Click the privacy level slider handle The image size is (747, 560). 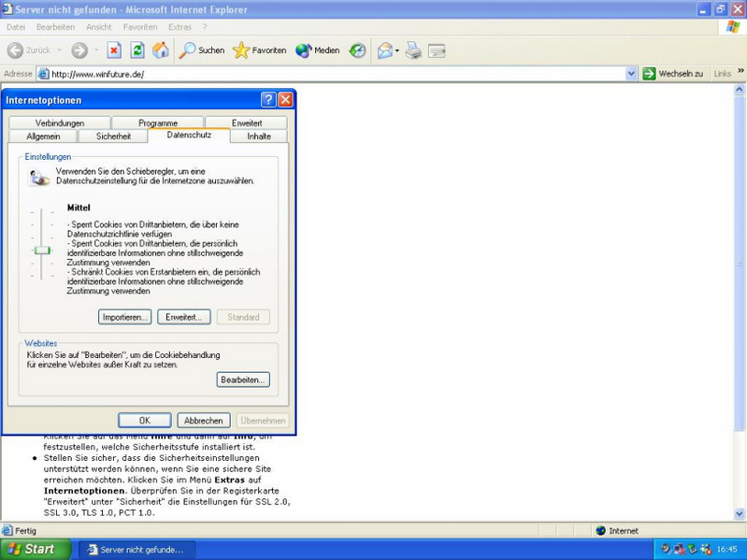(42, 250)
